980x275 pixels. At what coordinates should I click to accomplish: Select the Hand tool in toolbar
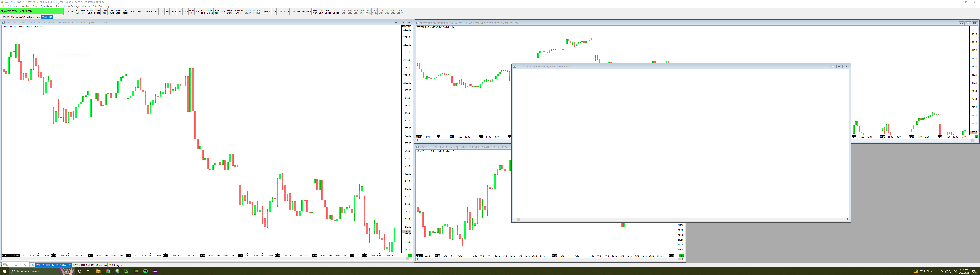pos(173,12)
